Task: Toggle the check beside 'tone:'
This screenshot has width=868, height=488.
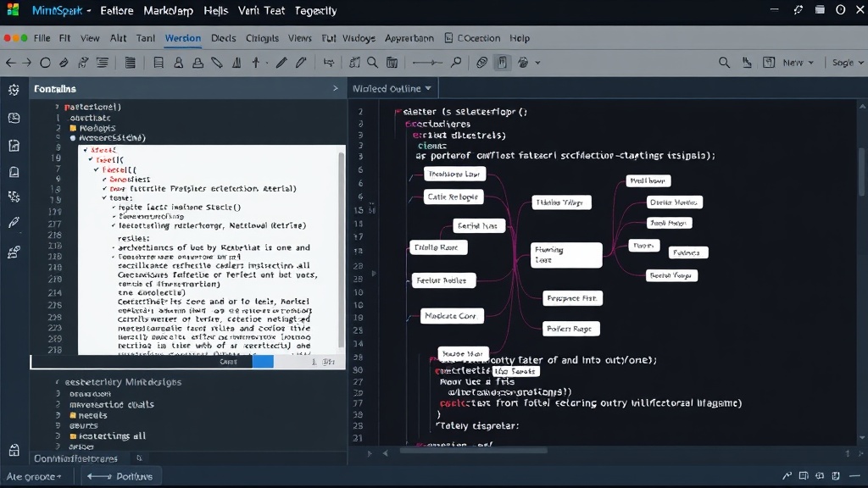Action: pos(104,197)
